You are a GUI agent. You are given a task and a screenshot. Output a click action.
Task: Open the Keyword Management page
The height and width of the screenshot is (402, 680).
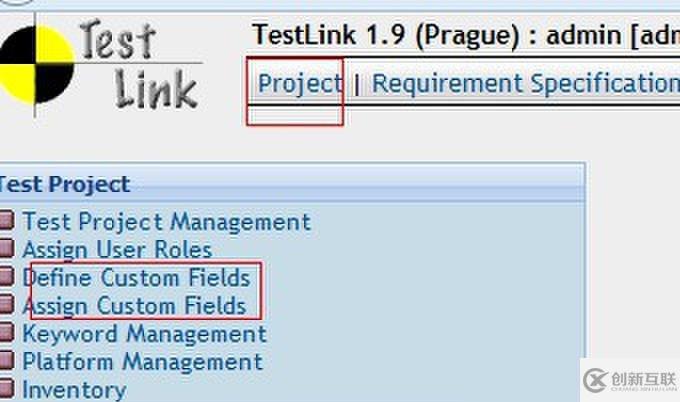(144, 334)
